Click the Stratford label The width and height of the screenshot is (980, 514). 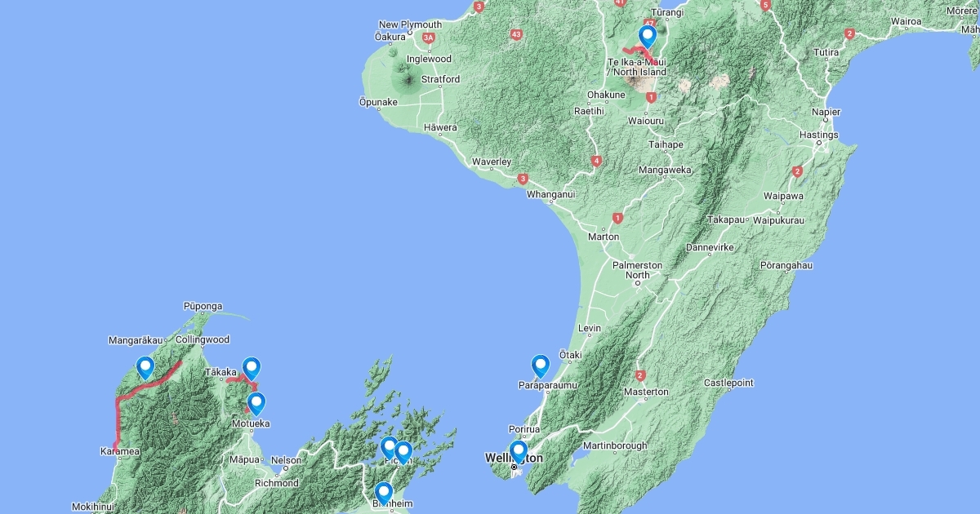pyautogui.click(x=440, y=80)
